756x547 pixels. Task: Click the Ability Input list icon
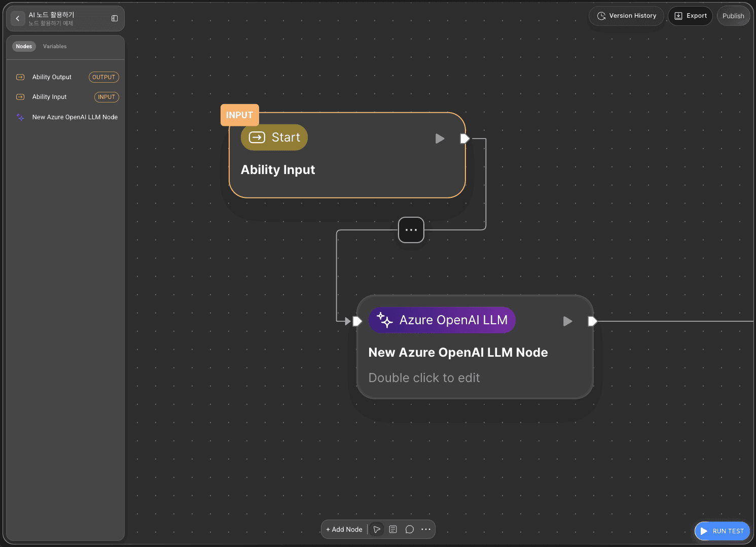(20, 97)
